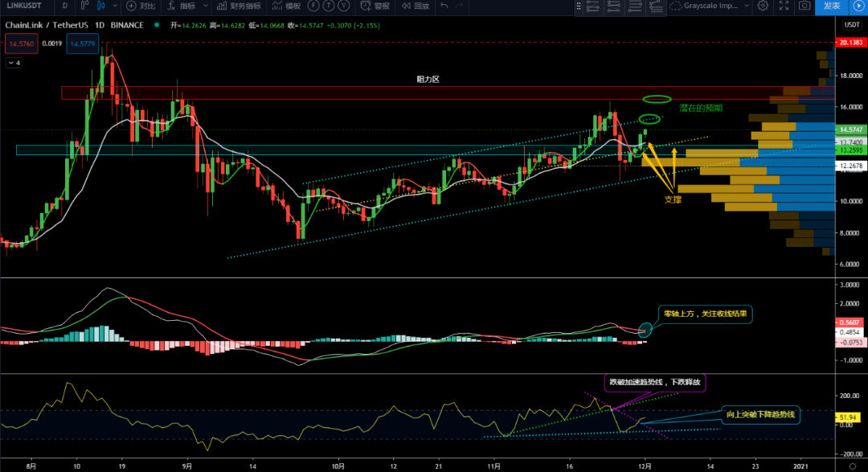Image resolution: width=868 pixels, height=472 pixels.
Task: Click the red sell price 14.5760
Action: (22, 43)
